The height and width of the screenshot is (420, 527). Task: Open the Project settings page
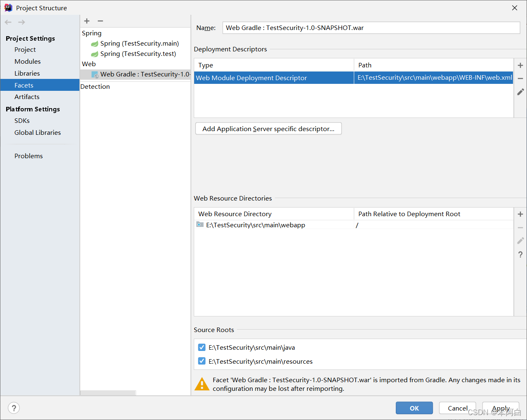click(x=25, y=50)
